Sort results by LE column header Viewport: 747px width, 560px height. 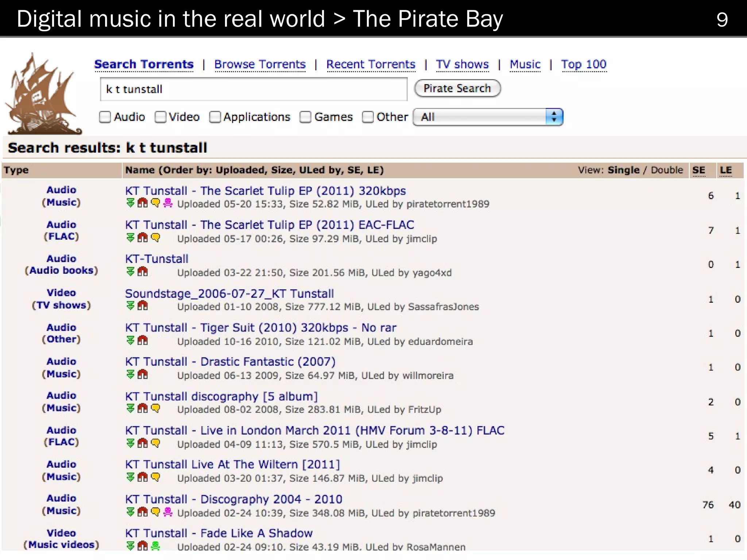(726, 170)
